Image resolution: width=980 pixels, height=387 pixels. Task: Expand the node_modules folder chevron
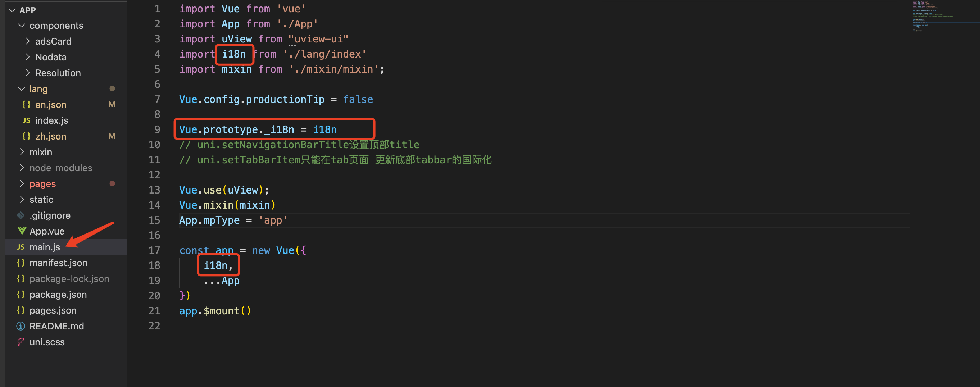click(x=22, y=168)
